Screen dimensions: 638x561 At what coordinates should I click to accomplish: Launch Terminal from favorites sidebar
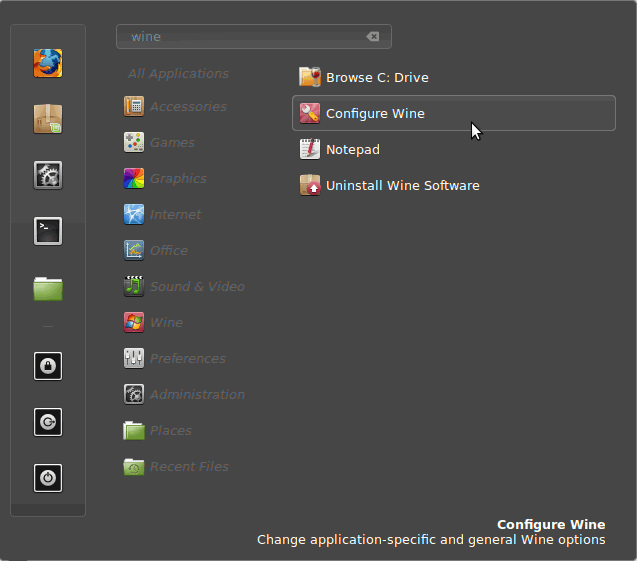click(x=47, y=231)
